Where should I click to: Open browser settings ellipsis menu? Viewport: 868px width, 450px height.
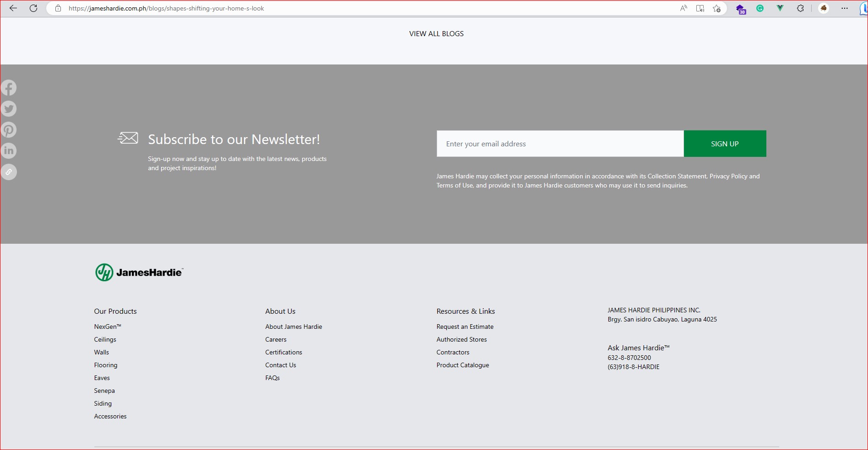(x=845, y=8)
